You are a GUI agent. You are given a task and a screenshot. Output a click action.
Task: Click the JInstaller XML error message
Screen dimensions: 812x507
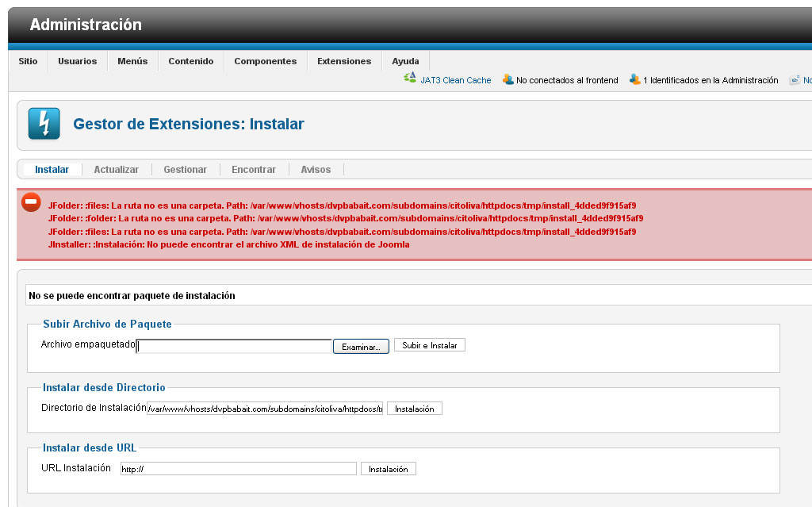pyautogui.click(x=229, y=244)
